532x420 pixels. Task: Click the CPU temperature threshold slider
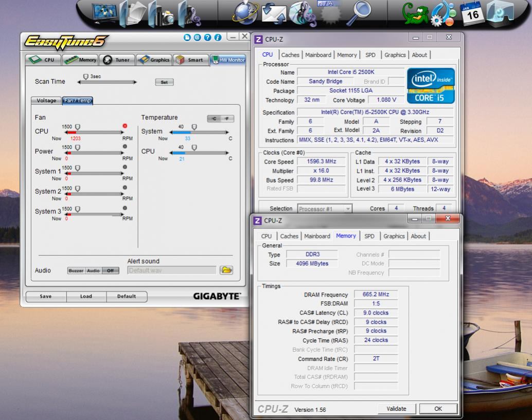tap(194, 148)
